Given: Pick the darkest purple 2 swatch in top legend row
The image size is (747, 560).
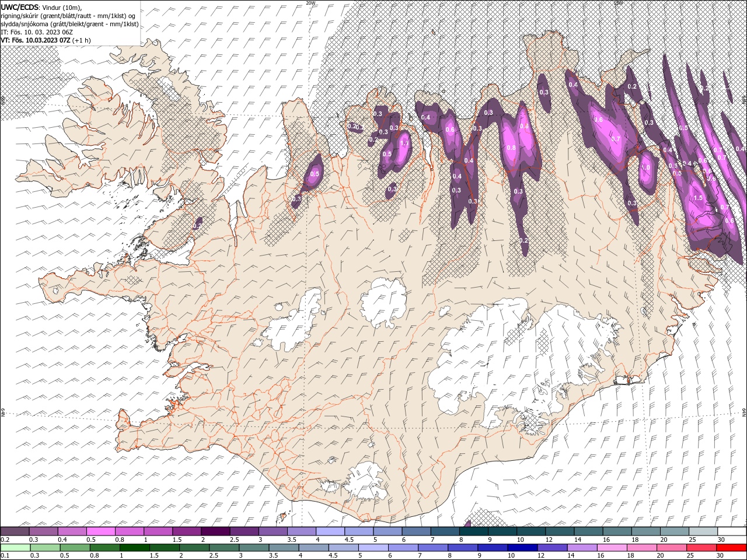Looking at the screenshot, I should click(x=215, y=531).
